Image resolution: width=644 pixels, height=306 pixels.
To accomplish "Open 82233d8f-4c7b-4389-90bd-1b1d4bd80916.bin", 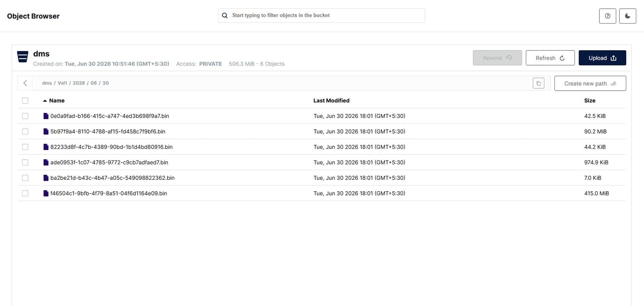I will (x=111, y=147).
